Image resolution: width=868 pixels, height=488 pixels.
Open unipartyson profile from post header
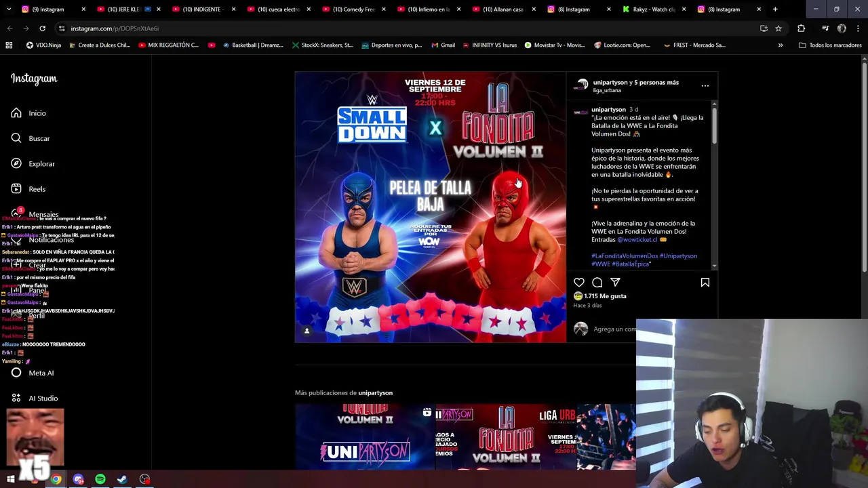click(610, 83)
